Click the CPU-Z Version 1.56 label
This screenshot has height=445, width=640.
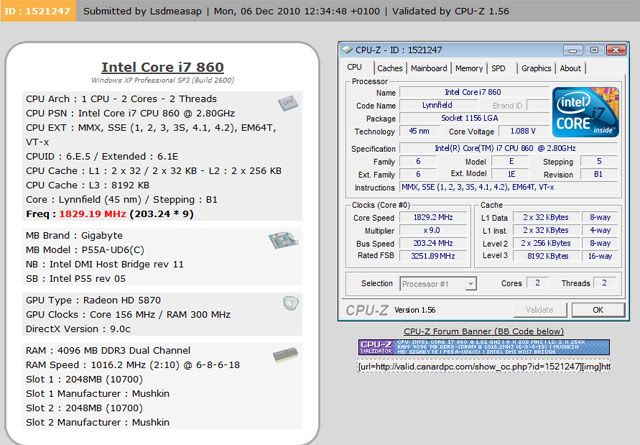[x=415, y=310]
